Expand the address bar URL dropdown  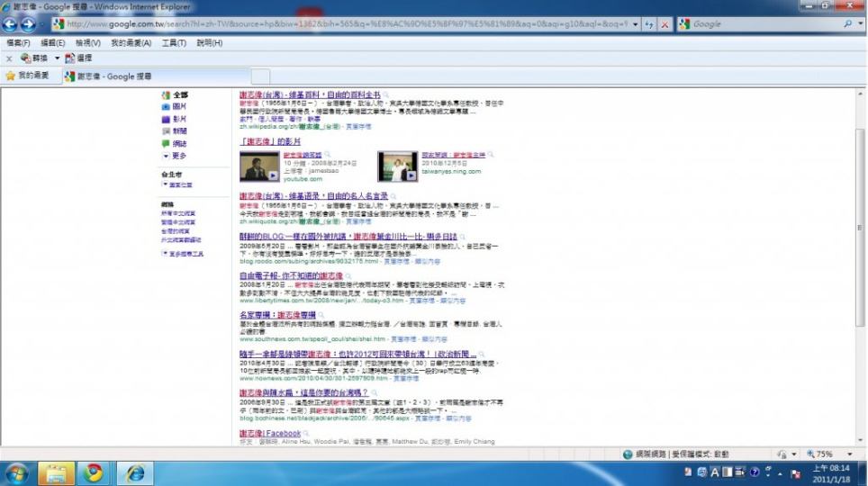coord(634,24)
